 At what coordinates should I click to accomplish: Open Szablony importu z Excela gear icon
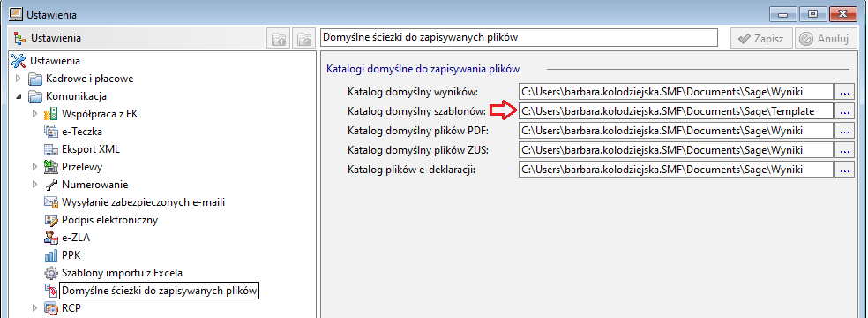51,273
